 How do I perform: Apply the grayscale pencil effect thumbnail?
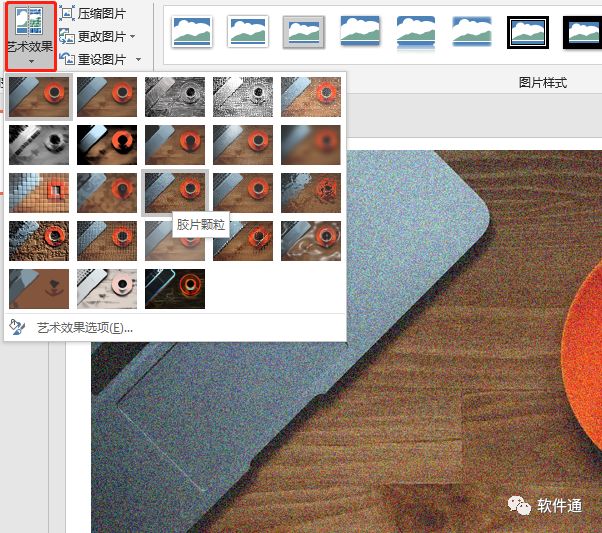click(175, 97)
